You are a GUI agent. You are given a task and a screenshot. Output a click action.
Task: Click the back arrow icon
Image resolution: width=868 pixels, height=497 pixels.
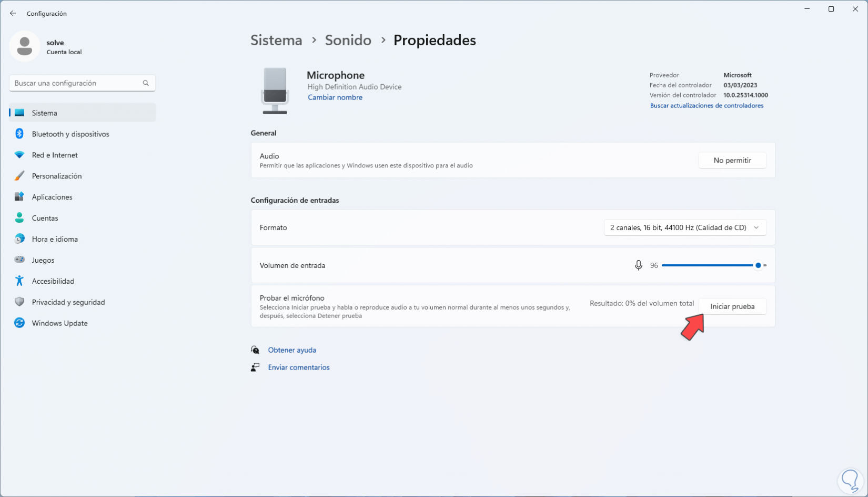point(13,14)
